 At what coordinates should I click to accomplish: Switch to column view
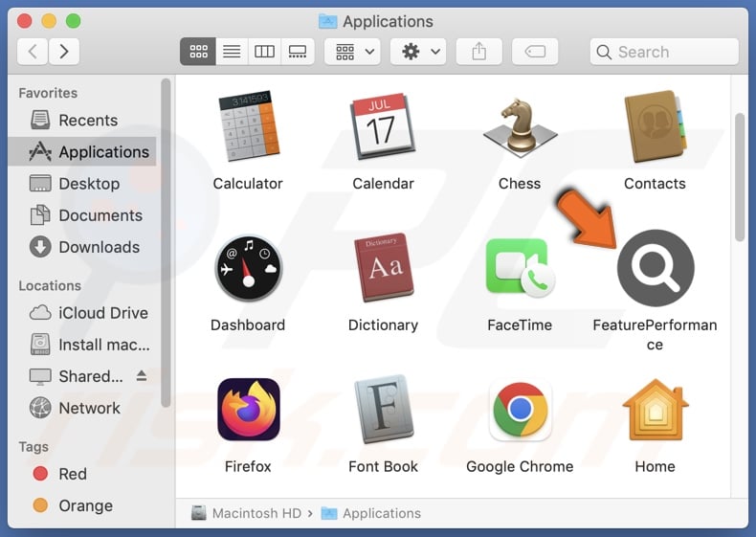click(x=264, y=51)
